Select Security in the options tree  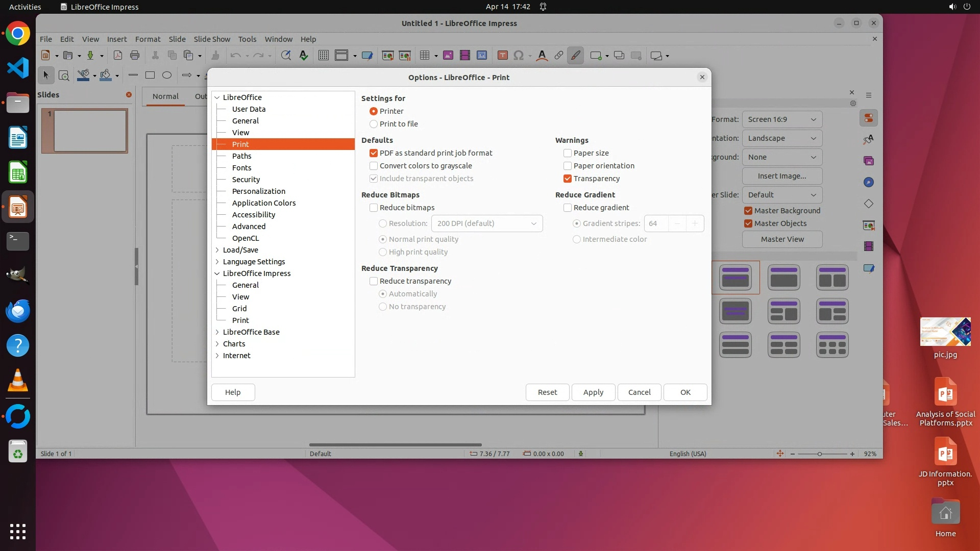(246, 180)
